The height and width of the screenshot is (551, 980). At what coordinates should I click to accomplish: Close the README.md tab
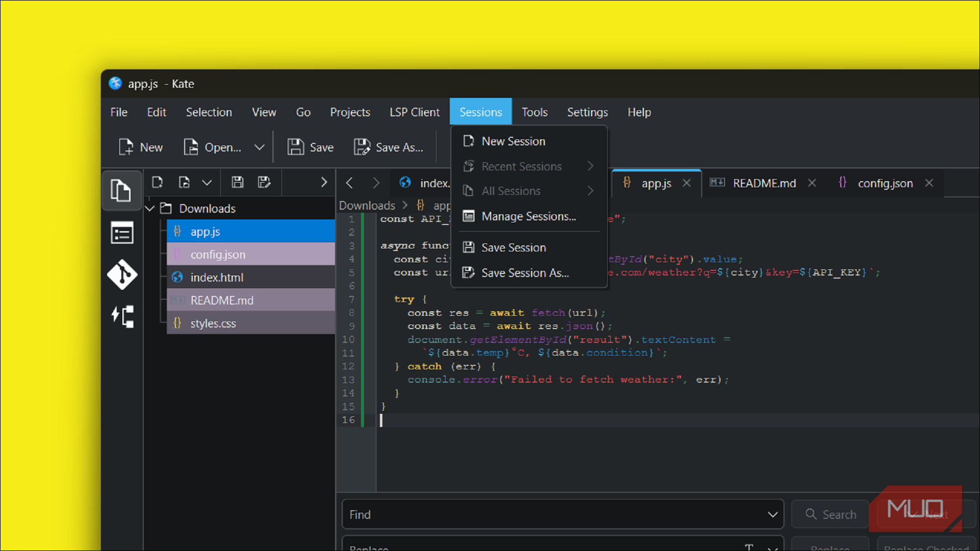[x=812, y=183]
